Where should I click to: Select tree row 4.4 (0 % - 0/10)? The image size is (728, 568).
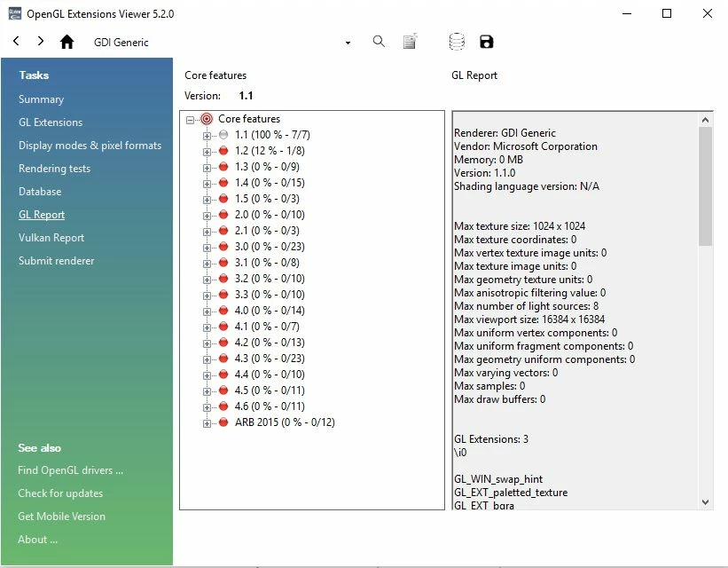pos(270,375)
